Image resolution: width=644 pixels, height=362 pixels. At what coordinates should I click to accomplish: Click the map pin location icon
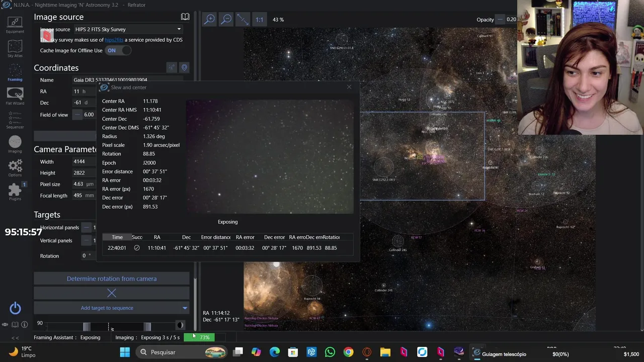click(x=184, y=67)
